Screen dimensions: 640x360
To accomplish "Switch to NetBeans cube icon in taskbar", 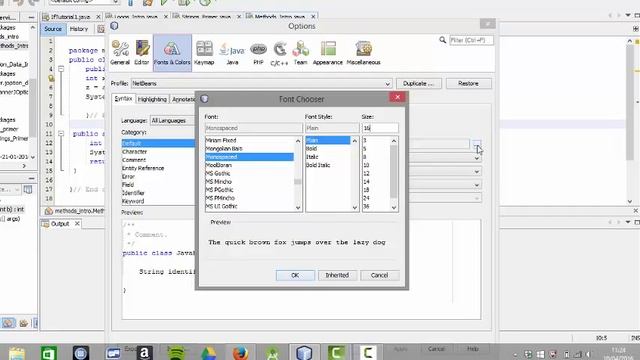I will (x=304, y=353).
